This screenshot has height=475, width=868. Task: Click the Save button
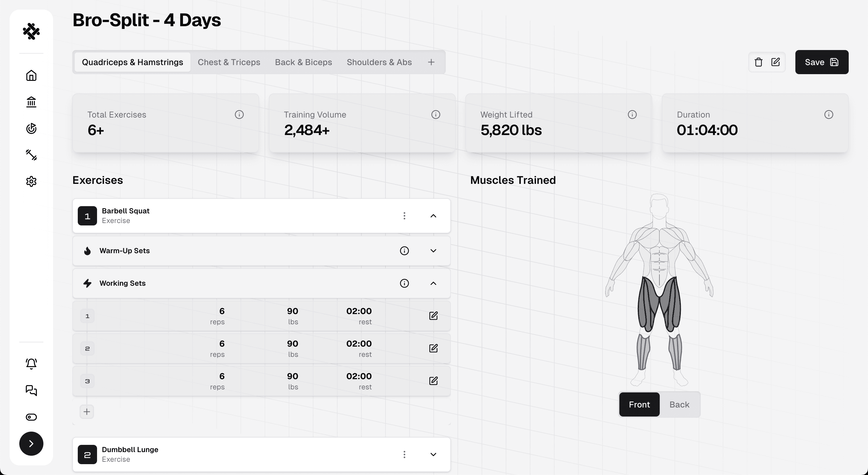pyautogui.click(x=822, y=62)
